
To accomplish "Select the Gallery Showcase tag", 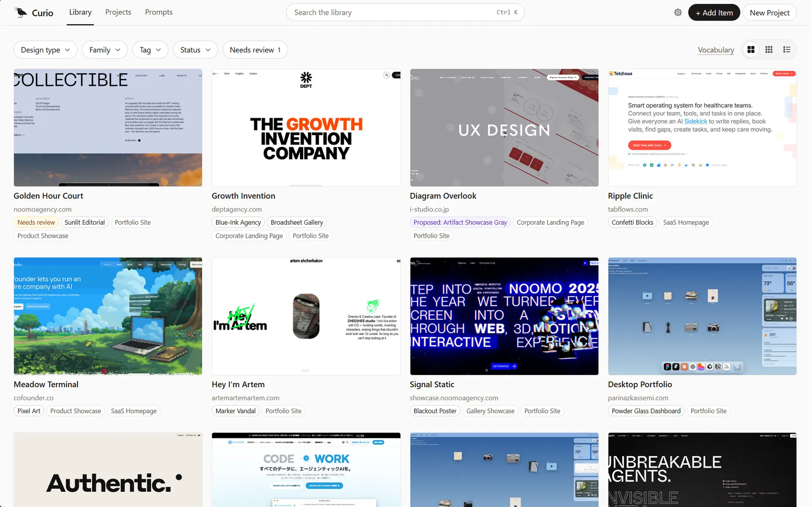I will (x=490, y=411).
